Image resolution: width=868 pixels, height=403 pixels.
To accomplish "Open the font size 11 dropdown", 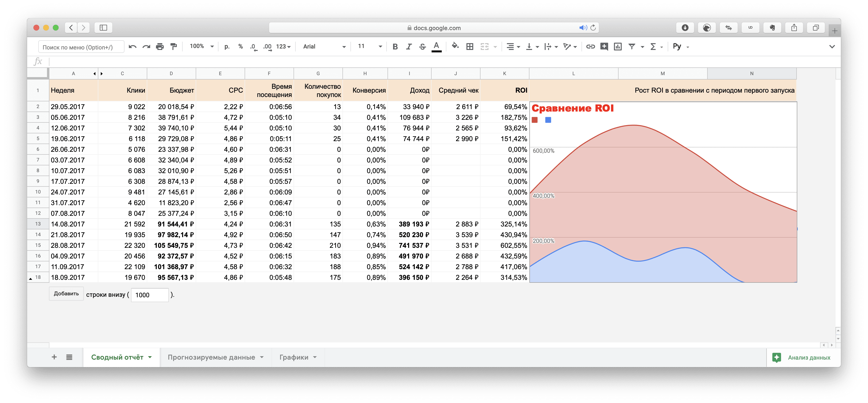I will [370, 46].
